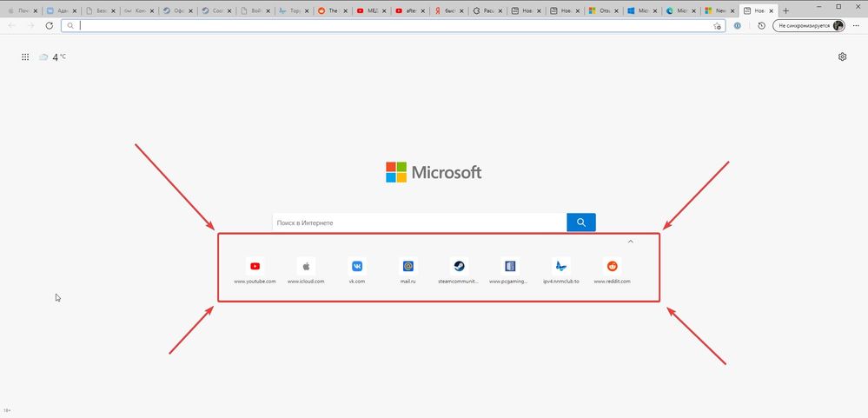The width and height of the screenshot is (868, 418).
Task: Focus the 'Поиск в Интернете' search box
Action: 420,222
